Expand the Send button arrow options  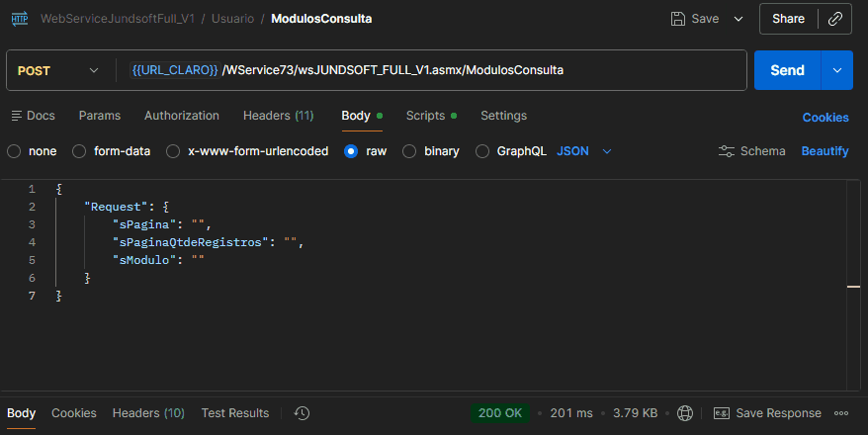tap(836, 70)
